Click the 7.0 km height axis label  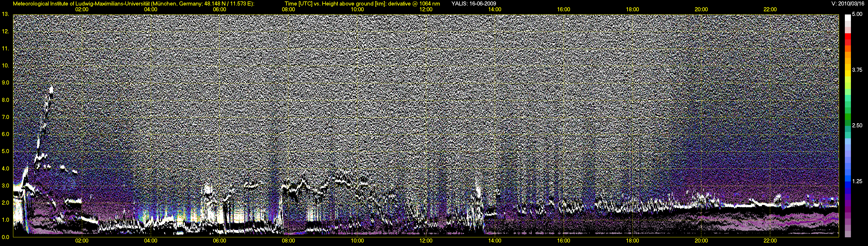point(5,117)
